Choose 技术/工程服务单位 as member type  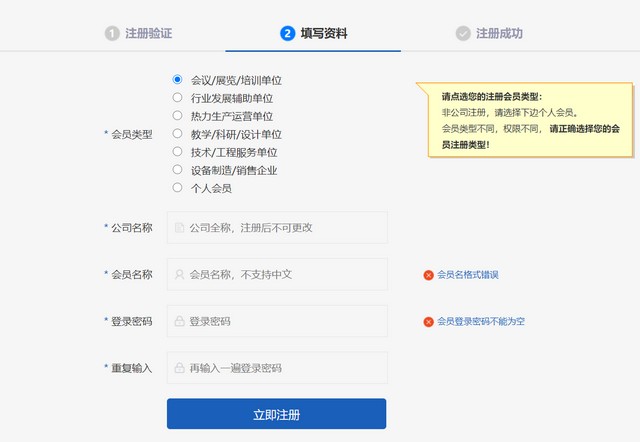click(x=177, y=151)
